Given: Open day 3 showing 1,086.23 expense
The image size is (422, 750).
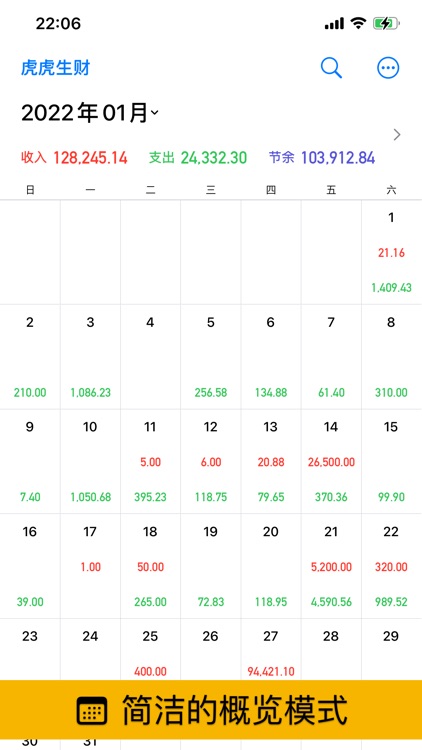Looking at the screenshot, I should pyautogui.click(x=90, y=357).
